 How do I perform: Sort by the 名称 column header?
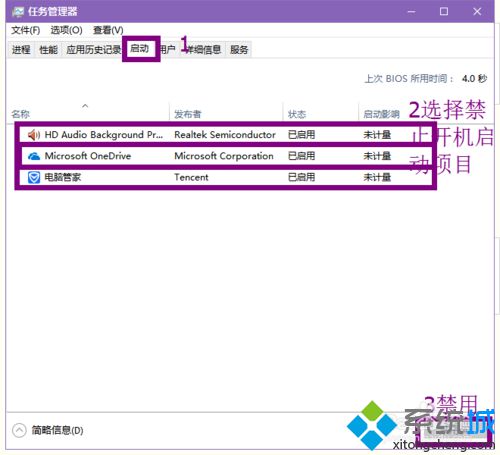coord(21,114)
